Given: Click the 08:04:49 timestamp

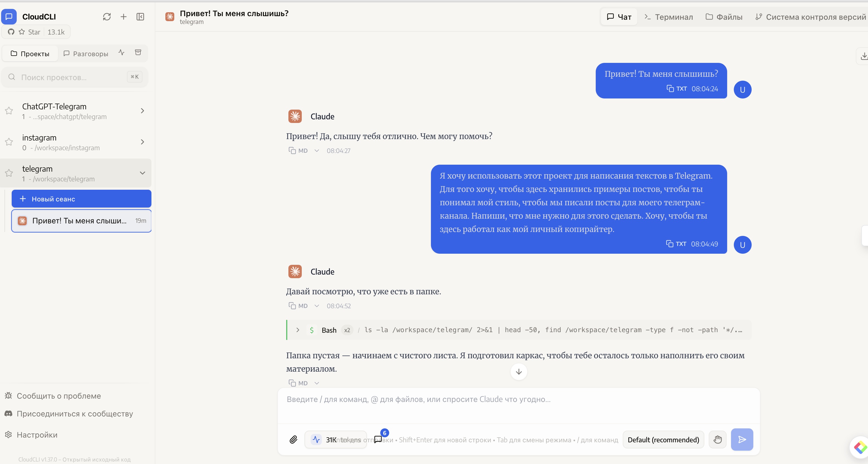Looking at the screenshot, I should 705,244.
